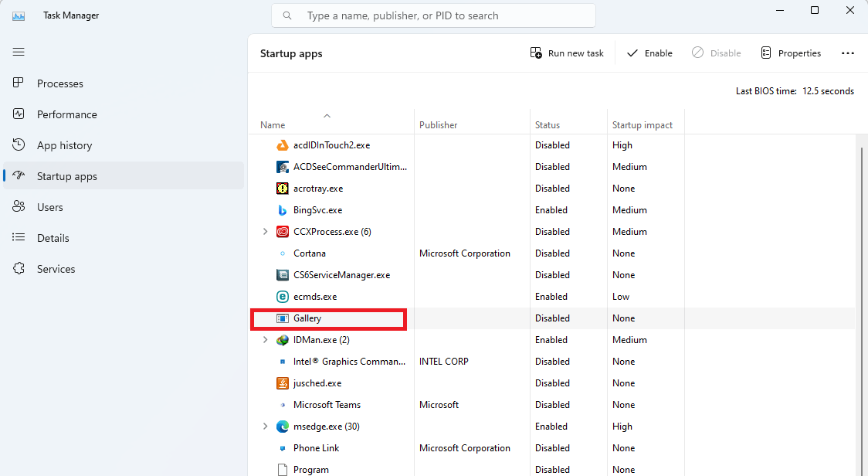This screenshot has height=476, width=868.
Task: Switch to the Performance page
Action: point(124,114)
